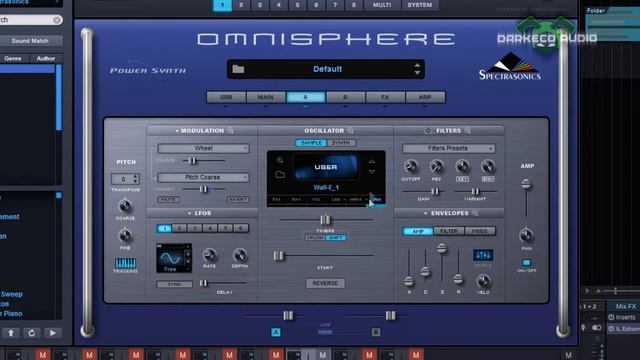Open the Filters section zoom magnifier
Viewport: 640px width, 360px height.
point(468,131)
